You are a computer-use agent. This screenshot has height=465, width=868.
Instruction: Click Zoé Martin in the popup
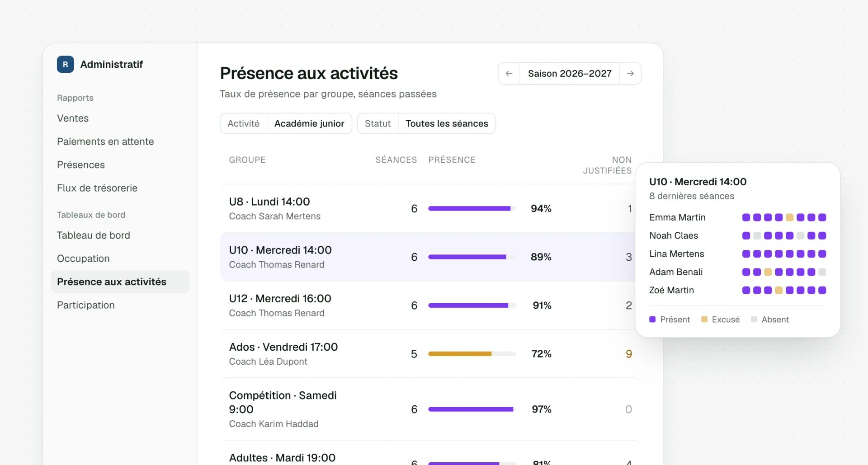coord(671,290)
